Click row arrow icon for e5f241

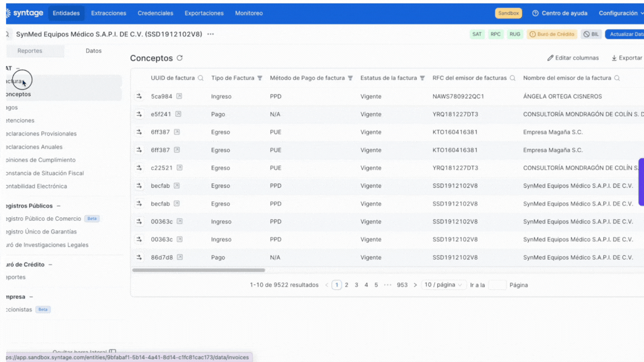pos(139,114)
